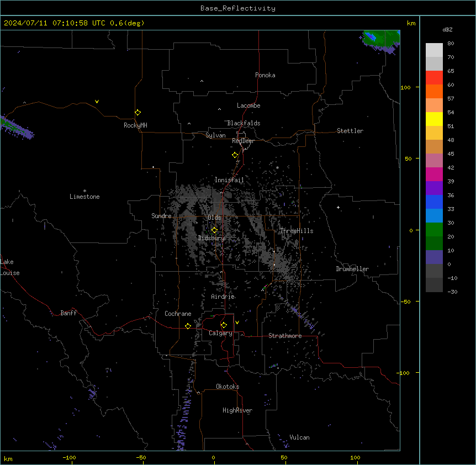Click the Sylvan label
476x465 pixels.
[215, 135]
